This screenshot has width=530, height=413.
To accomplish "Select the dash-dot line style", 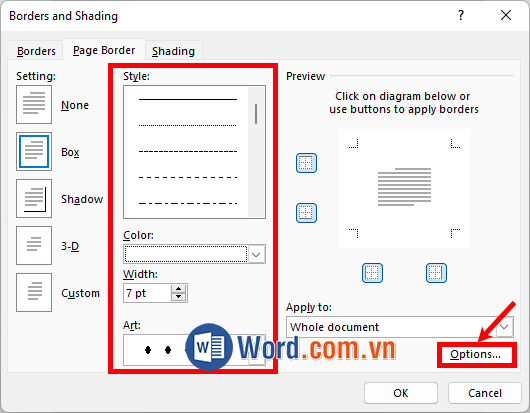I will 188,203.
